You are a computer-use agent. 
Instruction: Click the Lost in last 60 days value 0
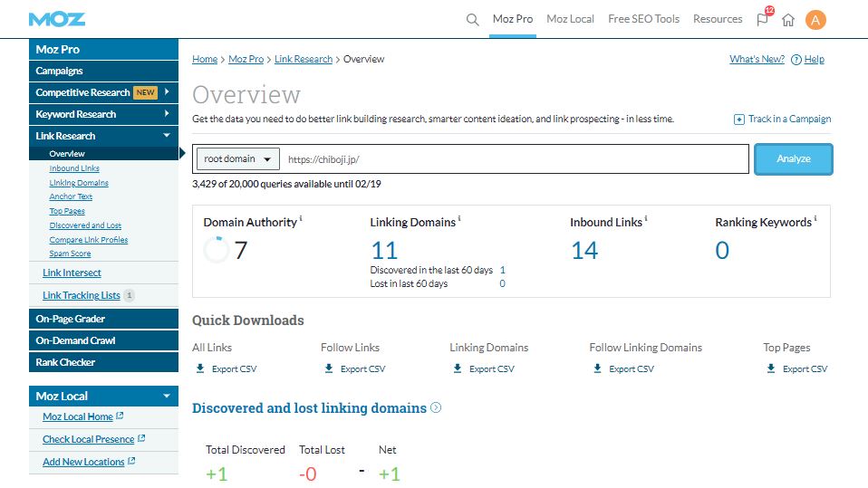pyautogui.click(x=502, y=283)
